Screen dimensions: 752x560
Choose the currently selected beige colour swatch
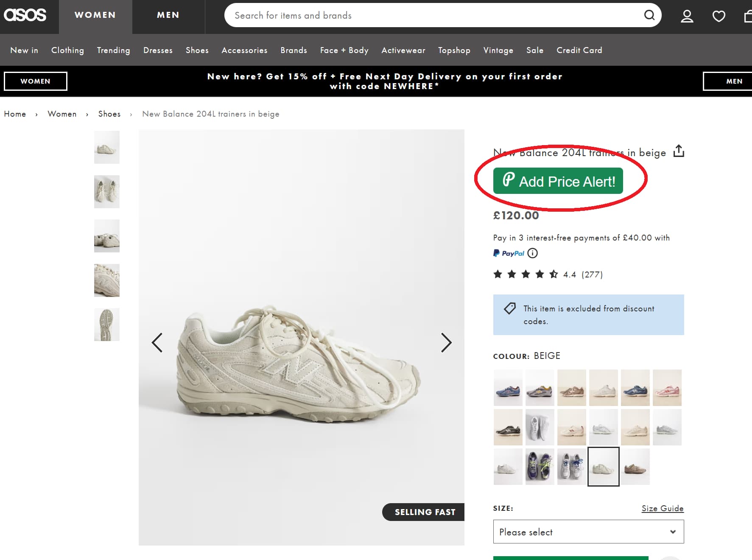click(x=604, y=467)
